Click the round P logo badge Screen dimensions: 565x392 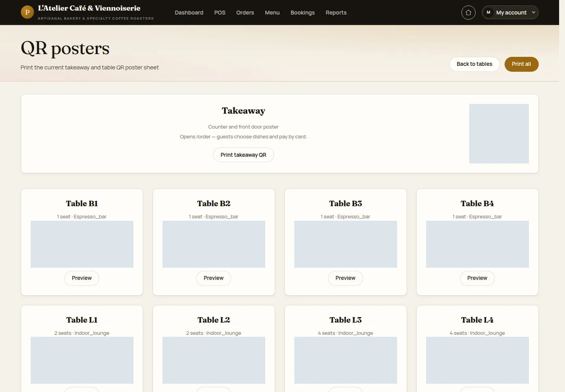[x=27, y=12]
